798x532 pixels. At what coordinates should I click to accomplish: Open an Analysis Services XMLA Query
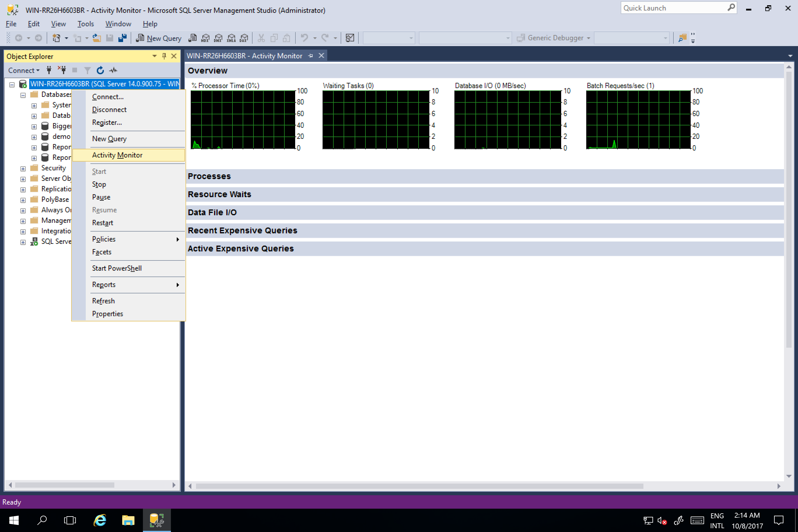click(231, 38)
